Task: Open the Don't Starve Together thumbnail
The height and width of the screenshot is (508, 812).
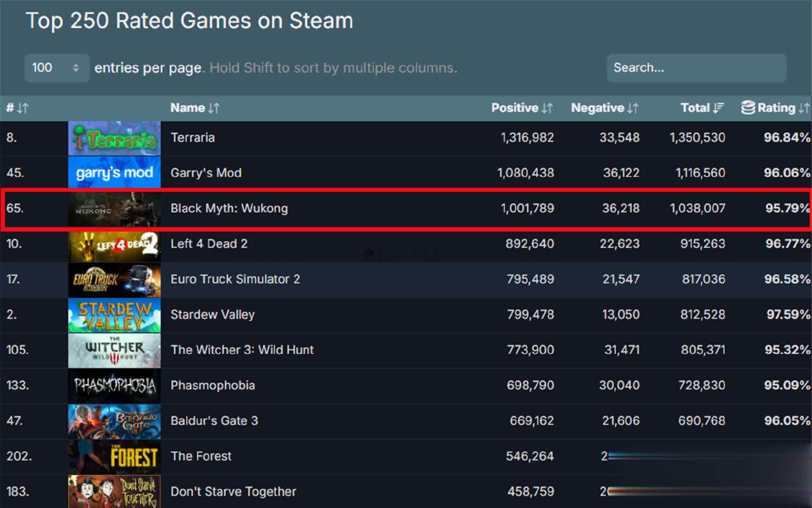Action: 114,492
